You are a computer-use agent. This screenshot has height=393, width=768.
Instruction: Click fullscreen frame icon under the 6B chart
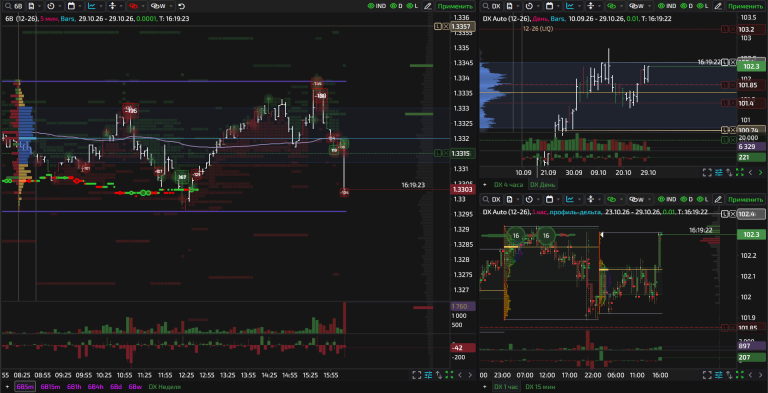tap(417, 375)
